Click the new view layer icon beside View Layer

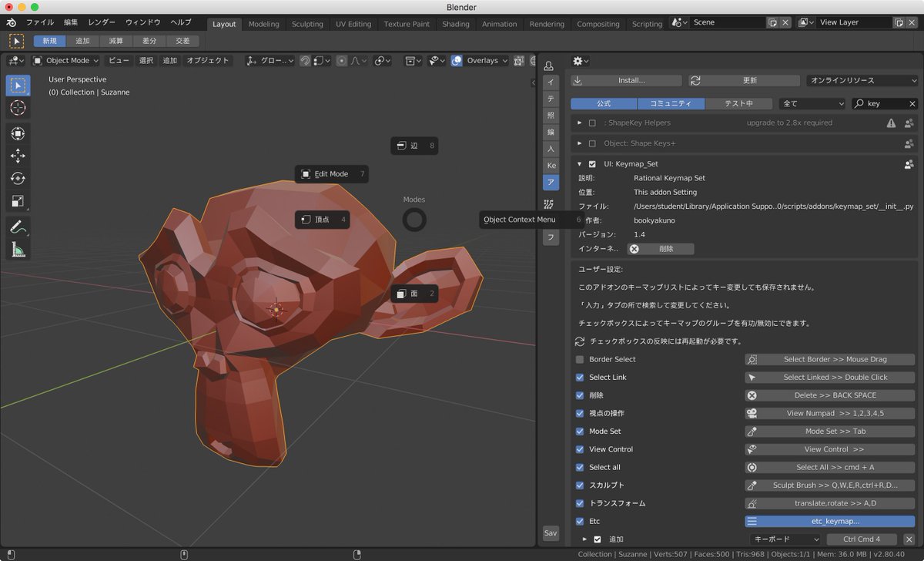click(899, 23)
